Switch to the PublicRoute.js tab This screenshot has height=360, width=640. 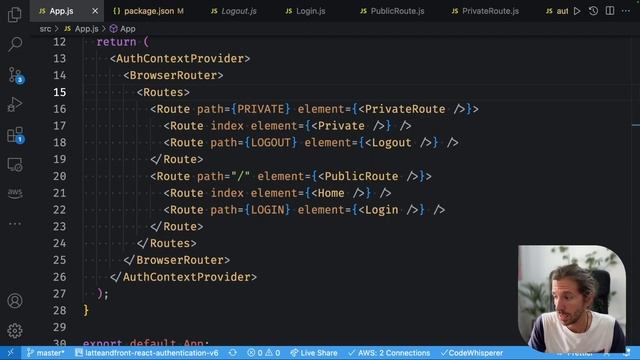tap(392, 11)
